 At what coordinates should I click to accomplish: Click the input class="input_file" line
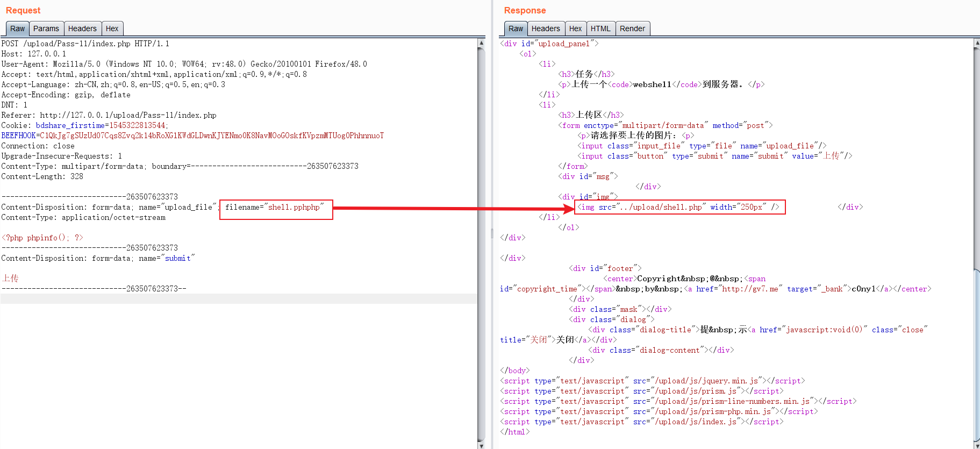click(702, 146)
